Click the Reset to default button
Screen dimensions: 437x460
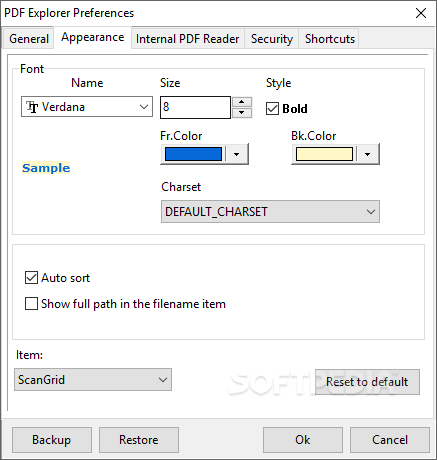coord(367,382)
